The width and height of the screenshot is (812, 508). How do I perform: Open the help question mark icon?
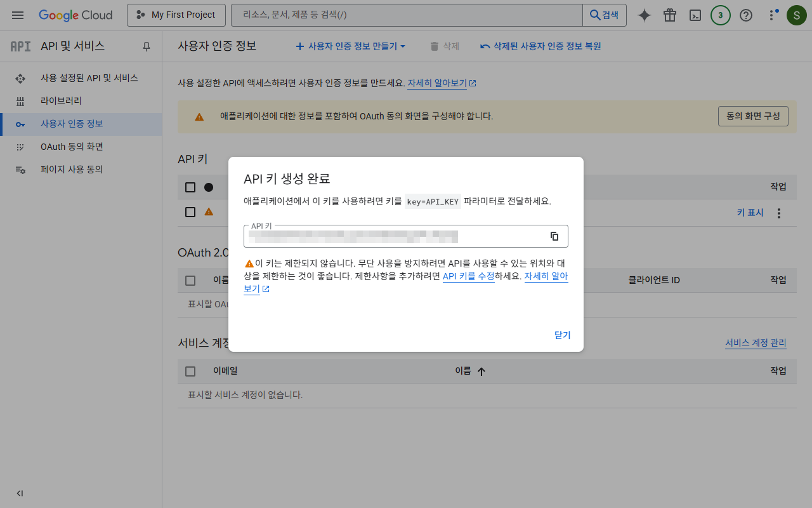(x=746, y=15)
